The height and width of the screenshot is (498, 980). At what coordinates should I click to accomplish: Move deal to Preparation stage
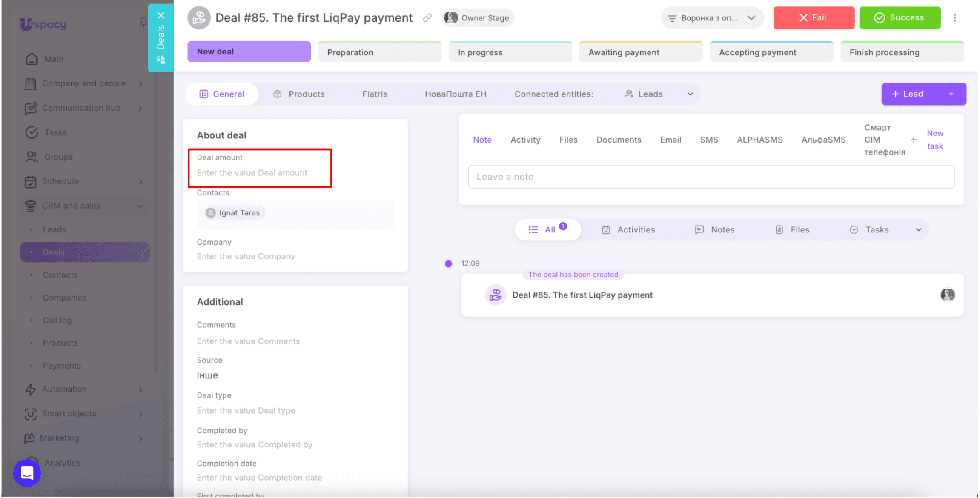379,52
